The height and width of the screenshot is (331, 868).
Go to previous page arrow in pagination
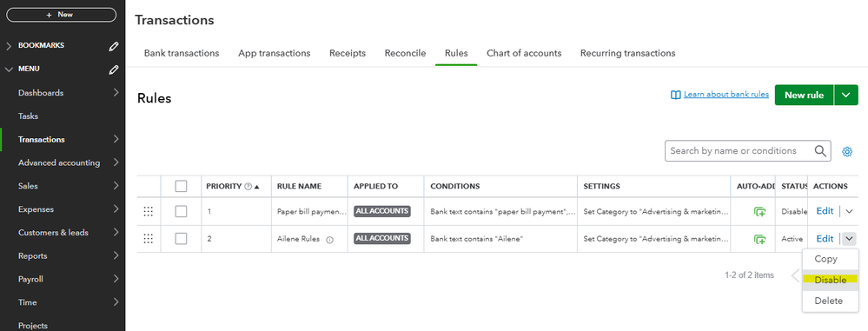(x=795, y=275)
